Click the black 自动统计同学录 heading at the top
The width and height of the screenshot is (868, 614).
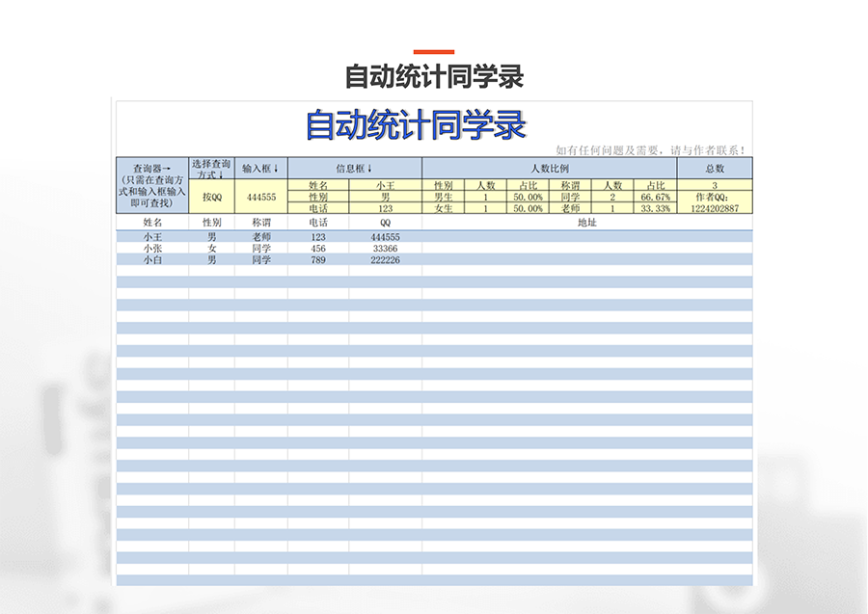(x=434, y=76)
